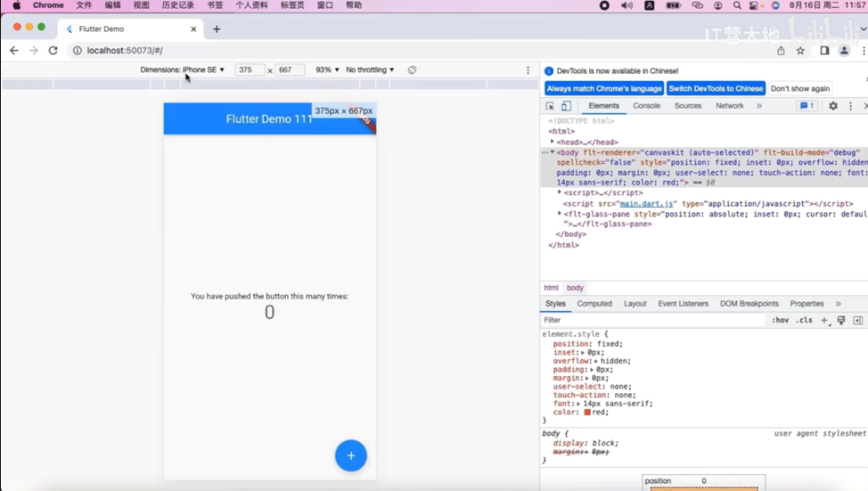Click the computed styles sidebar icon
Viewport: 868px width, 491px height.
(x=858, y=320)
